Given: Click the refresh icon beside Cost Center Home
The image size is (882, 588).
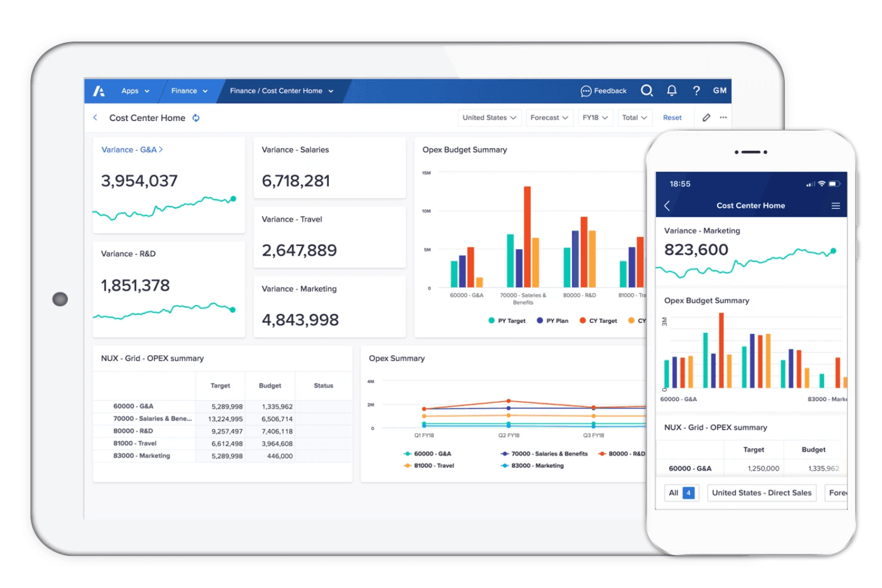Looking at the screenshot, I should [195, 118].
